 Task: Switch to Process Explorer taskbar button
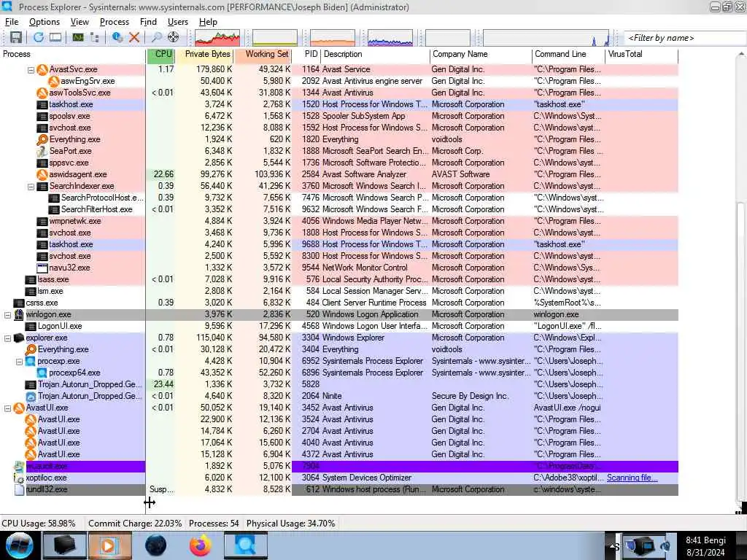click(246, 545)
